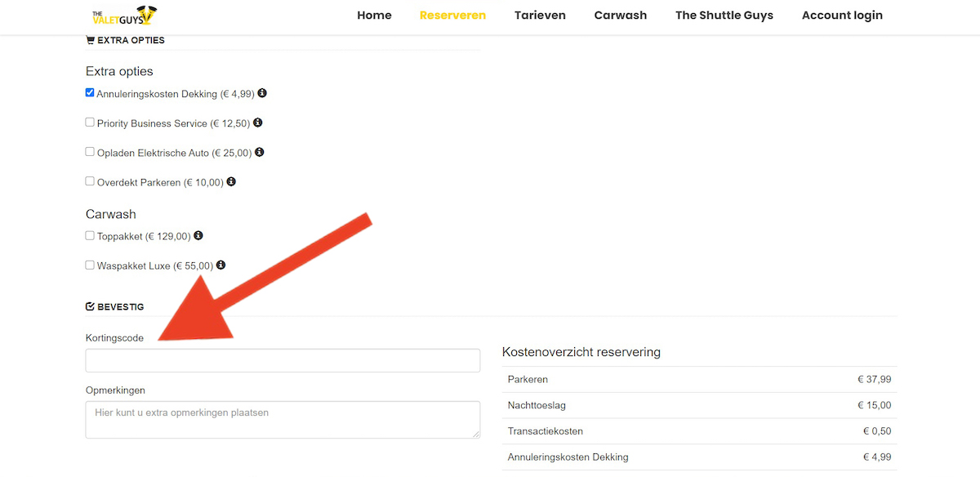This screenshot has width=980, height=477.
Task: Focus the Kortingscode input field
Action: pyautogui.click(x=283, y=361)
